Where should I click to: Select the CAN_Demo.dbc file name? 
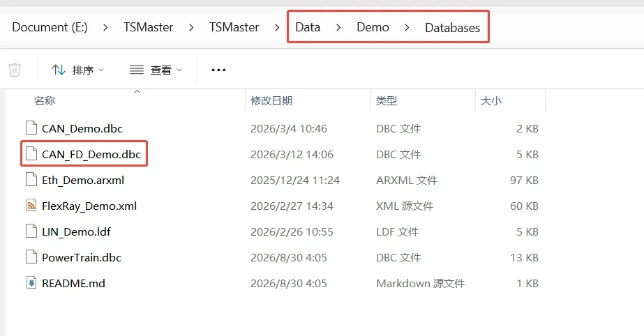point(82,128)
